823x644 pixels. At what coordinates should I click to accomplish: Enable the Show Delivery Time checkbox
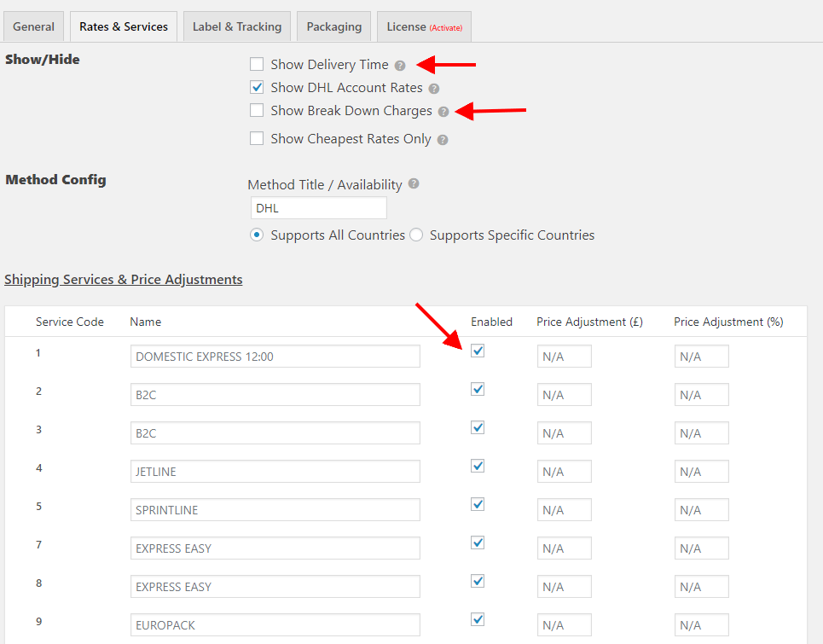click(x=257, y=64)
